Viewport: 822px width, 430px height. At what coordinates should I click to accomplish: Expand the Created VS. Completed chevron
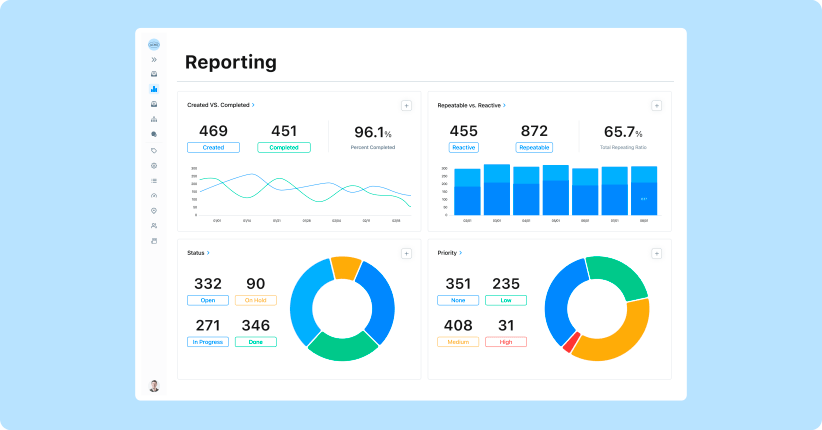[254, 105]
